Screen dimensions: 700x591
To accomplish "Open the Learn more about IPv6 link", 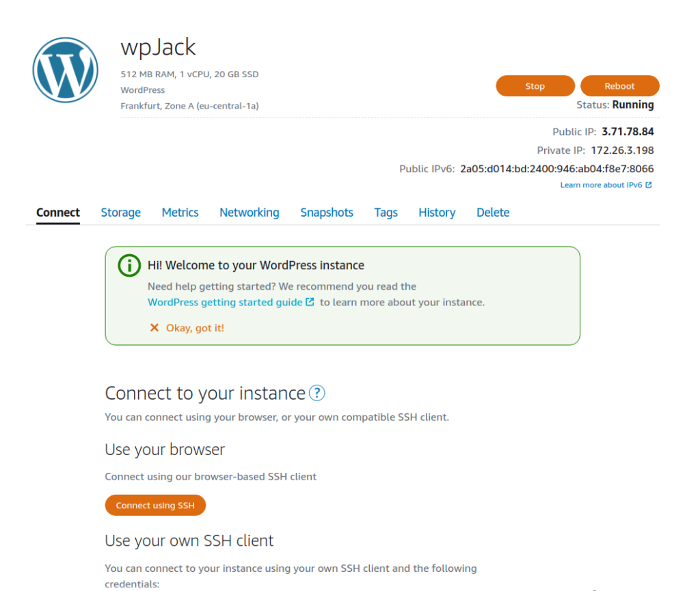I will point(601,185).
